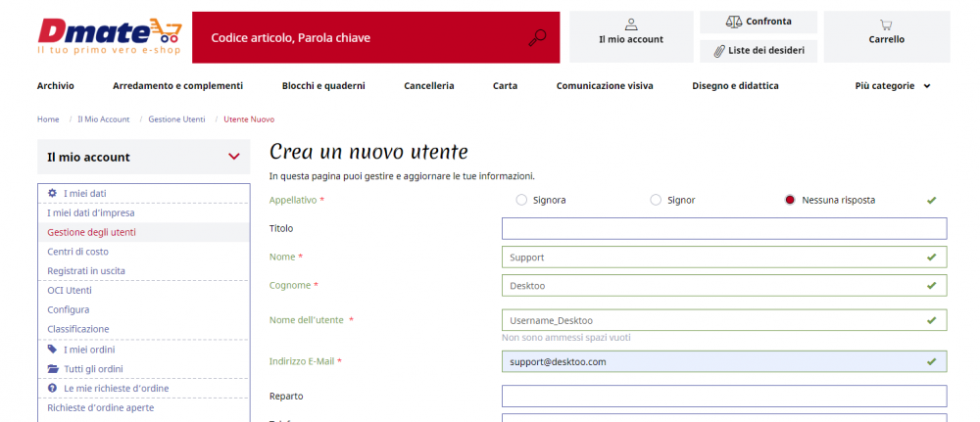Click the search magnifier icon

(537, 38)
